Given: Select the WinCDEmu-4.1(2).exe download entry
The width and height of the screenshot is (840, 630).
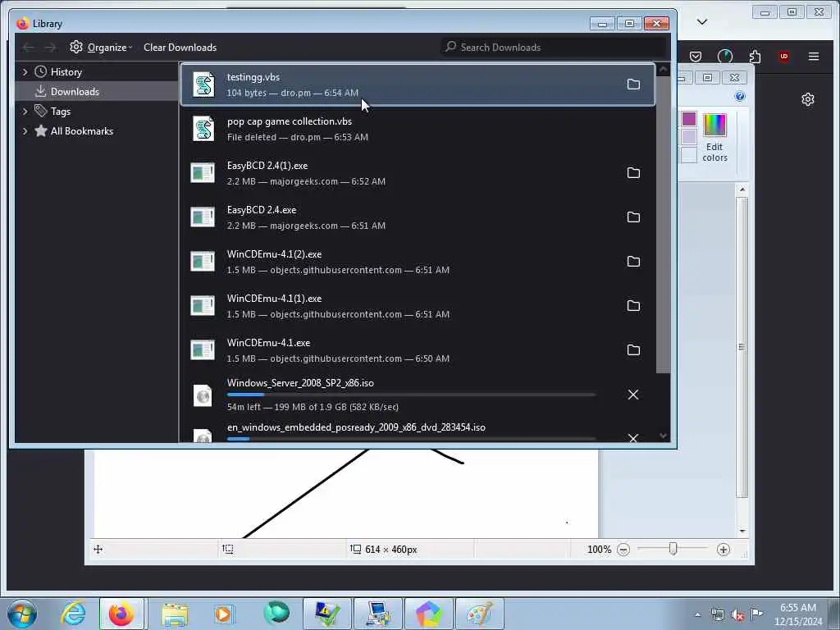Looking at the screenshot, I should (x=418, y=262).
